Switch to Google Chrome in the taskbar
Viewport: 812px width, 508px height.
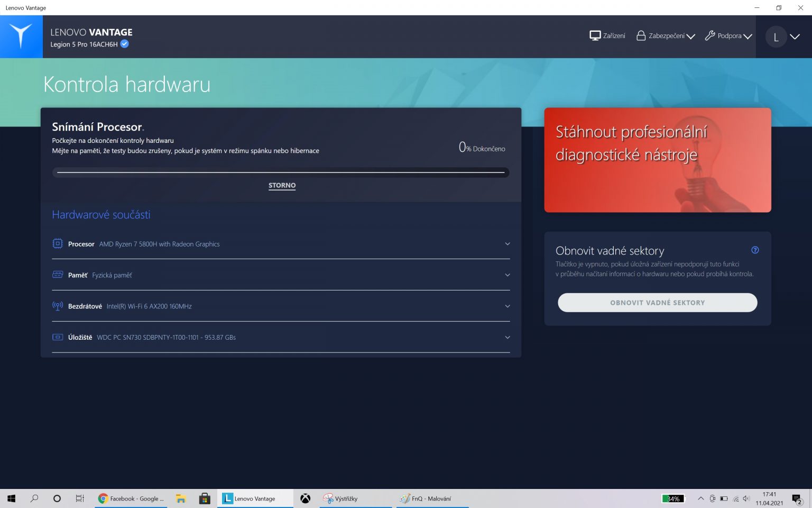pos(132,498)
